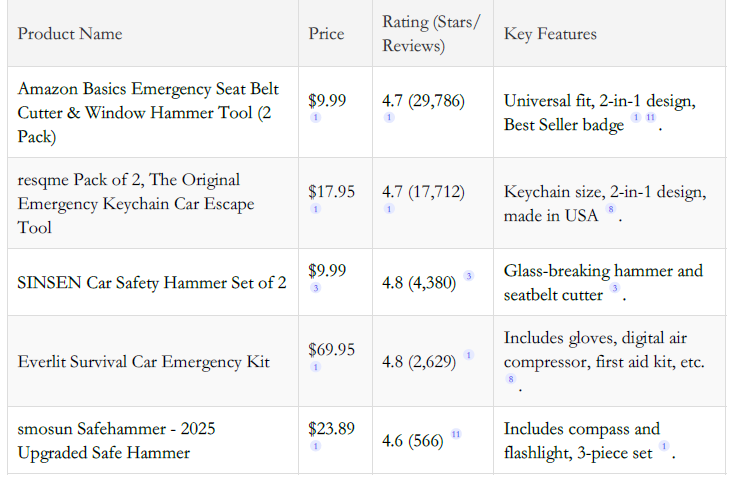Open citation after 'seatbelt cutter' text
Image resolution: width=736 pixels, height=495 pixels.
click(x=614, y=288)
